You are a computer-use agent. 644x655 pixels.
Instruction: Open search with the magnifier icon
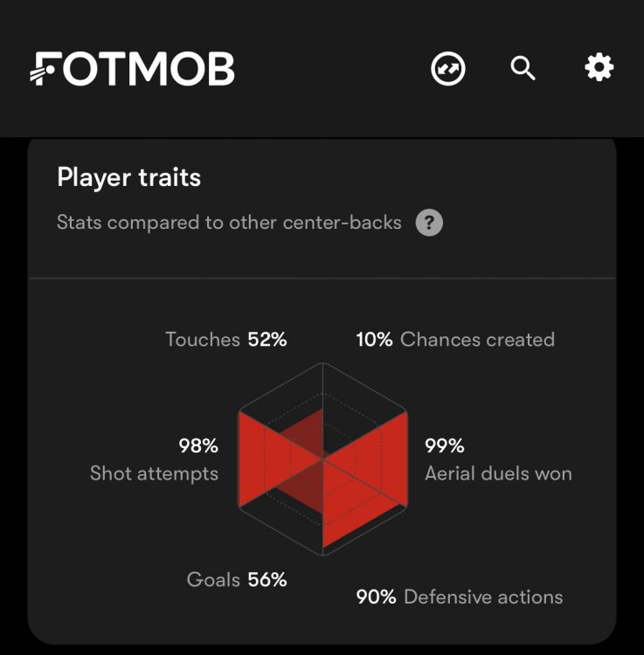pos(523,68)
